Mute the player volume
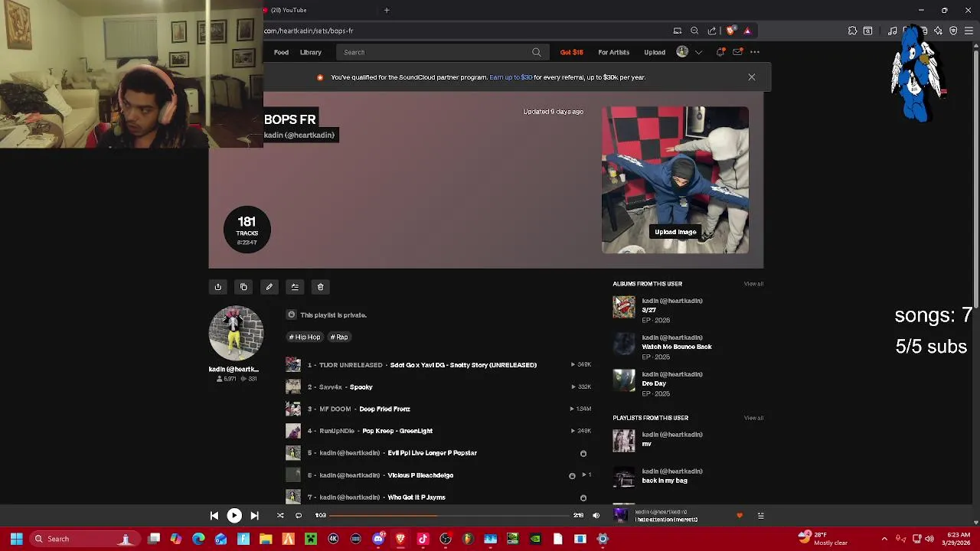The height and width of the screenshot is (551, 980). pos(596,516)
